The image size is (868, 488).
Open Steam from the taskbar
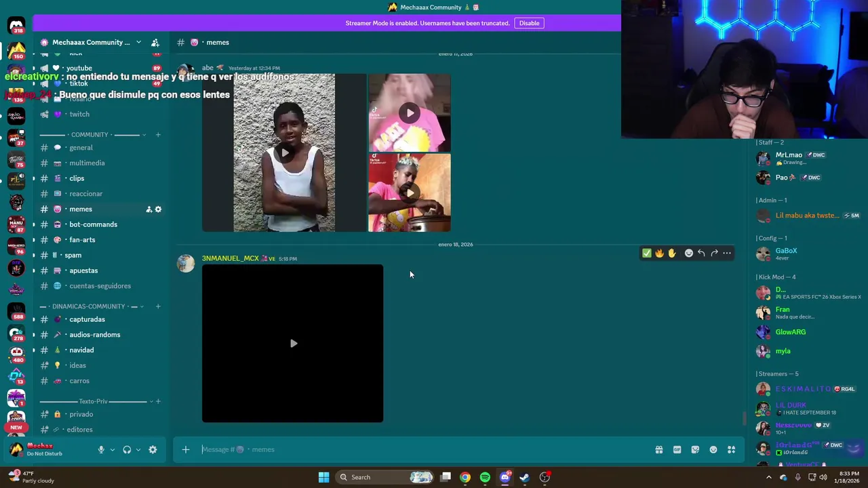click(525, 477)
